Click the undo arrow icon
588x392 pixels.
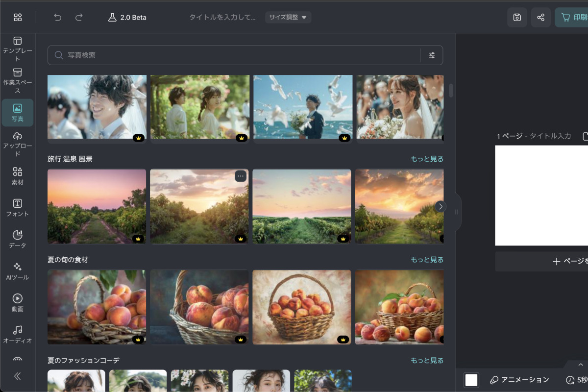[58, 18]
